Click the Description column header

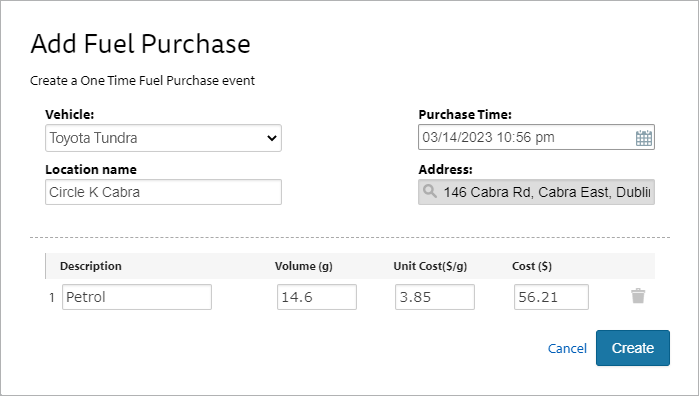pos(90,266)
